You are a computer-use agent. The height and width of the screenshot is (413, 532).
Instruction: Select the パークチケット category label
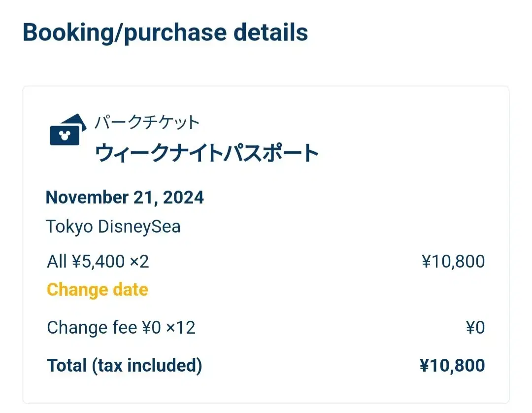coord(147,123)
